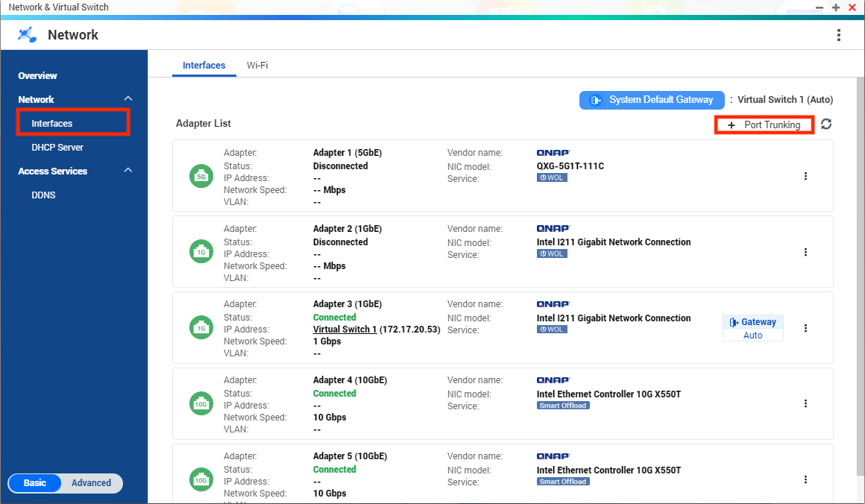Open the header three-dot menu
Screen dimensions: 865x504
coord(838,35)
